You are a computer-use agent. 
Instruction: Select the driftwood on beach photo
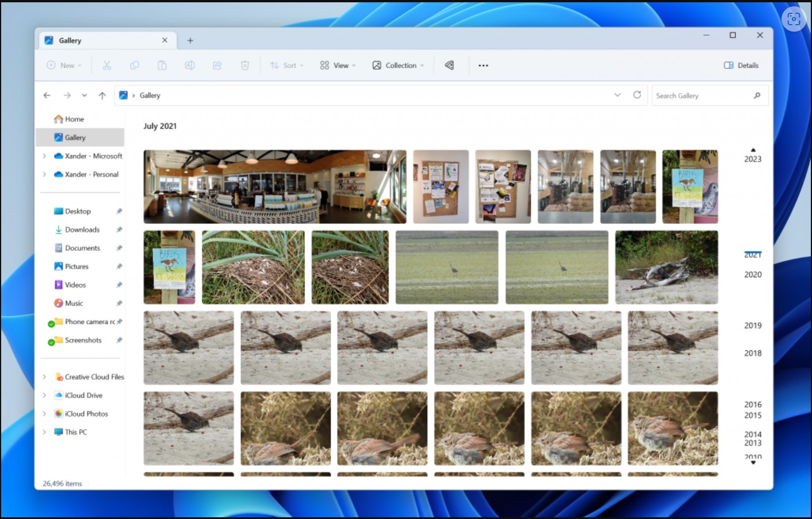[x=667, y=268]
